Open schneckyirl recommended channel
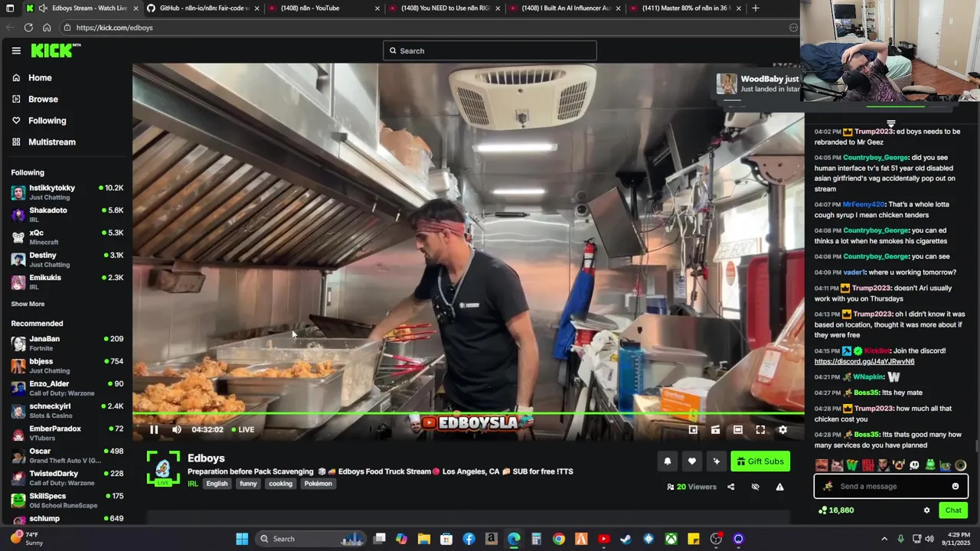Screen dimensions: 980x551 point(67,410)
